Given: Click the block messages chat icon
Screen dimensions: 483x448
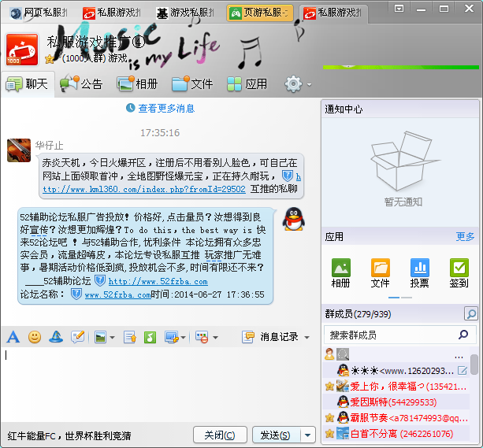Looking at the screenshot, I should 202,337.
